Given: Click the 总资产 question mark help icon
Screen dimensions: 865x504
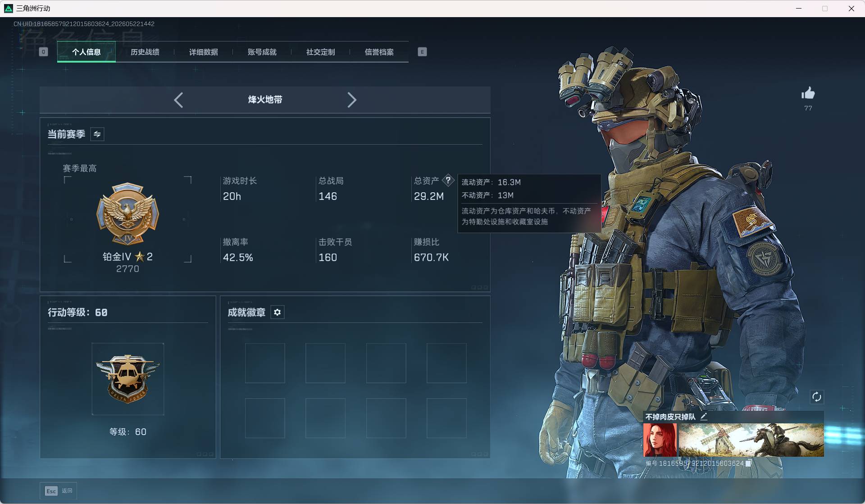Looking at the screenshot, I should click(x=448, y=180).
